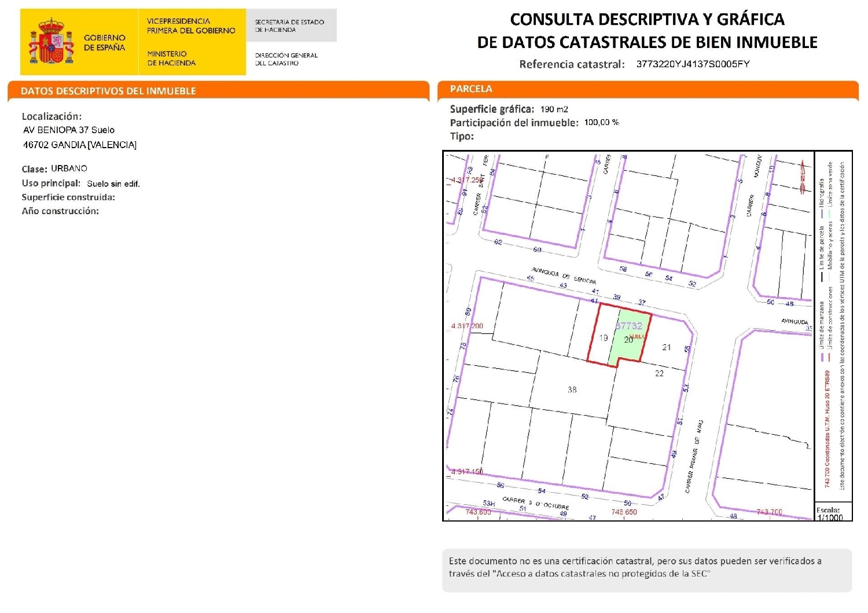Click 'Participación del inmueble:' label
This screenshot has width=868, height=613.
pos(514,123)
